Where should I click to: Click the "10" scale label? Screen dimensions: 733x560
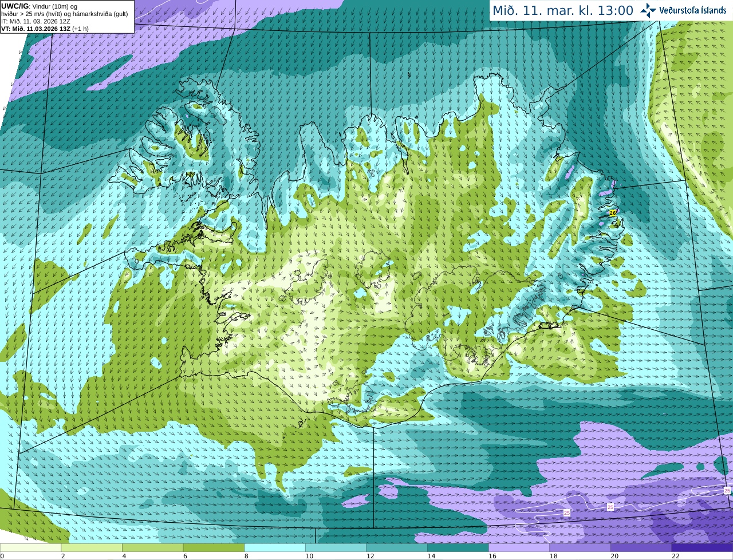click(309, 556)
